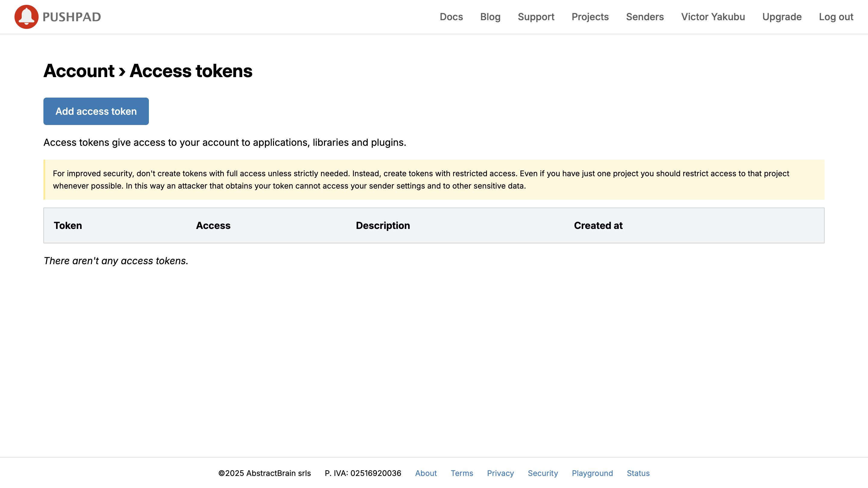Open the Upgrade page
The height and width of the screenshot is (488, 868).
pyautogui.click(x=782, y=17)
